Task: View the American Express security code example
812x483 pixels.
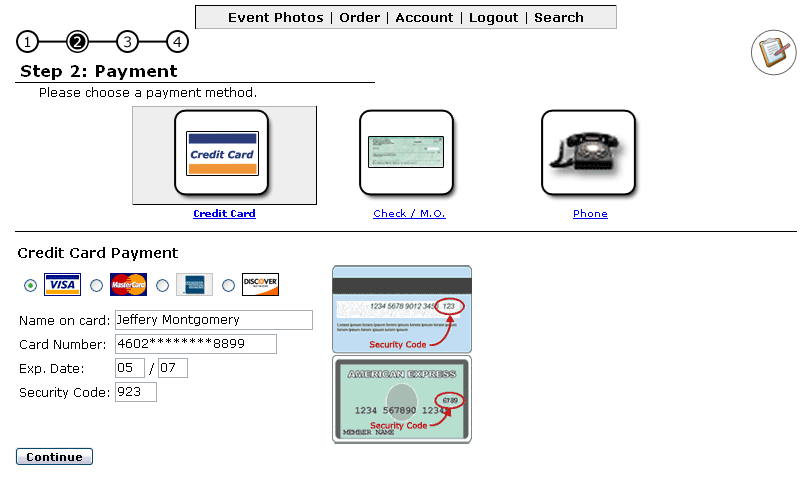Action: (402, 399)
